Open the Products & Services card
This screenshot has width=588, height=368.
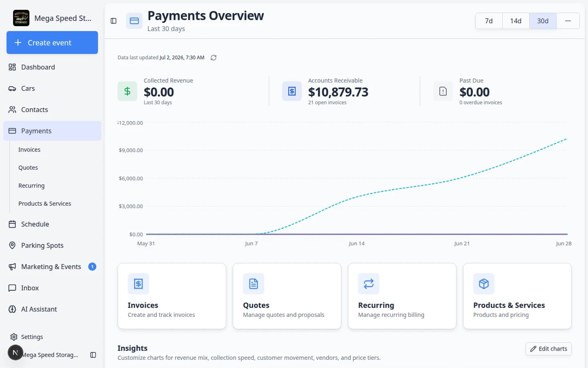pyautogui.click(x=517, y=296)
